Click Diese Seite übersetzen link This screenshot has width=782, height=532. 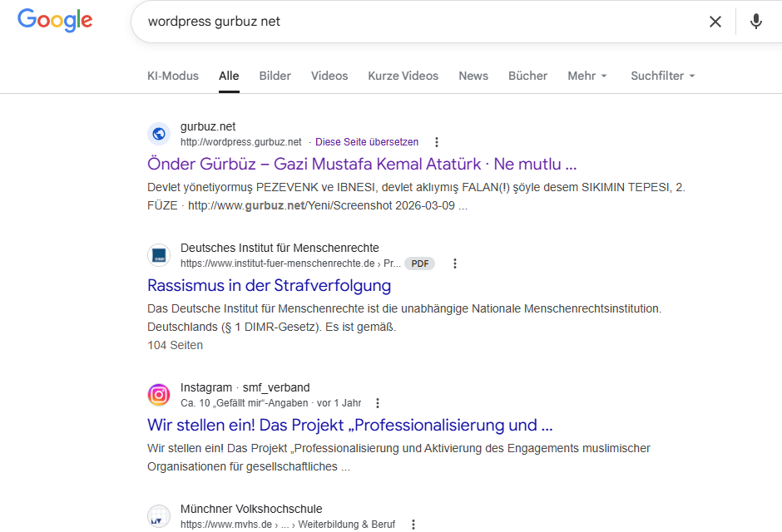click(x=367, y=142)
